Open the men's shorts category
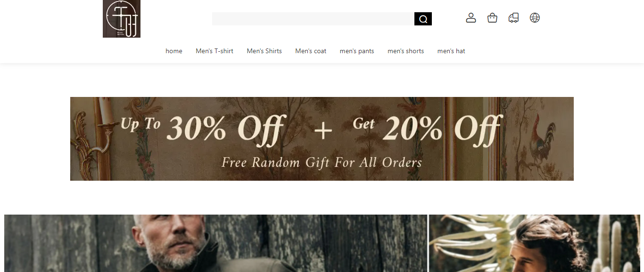This screenshot has height=272, width=644. point(405,51)
